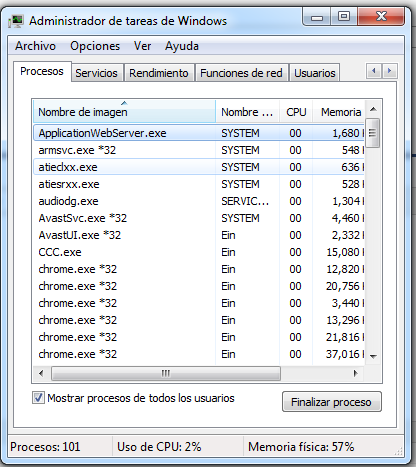Select chrome.exe row using 20,756 memory

pos(199,286)
